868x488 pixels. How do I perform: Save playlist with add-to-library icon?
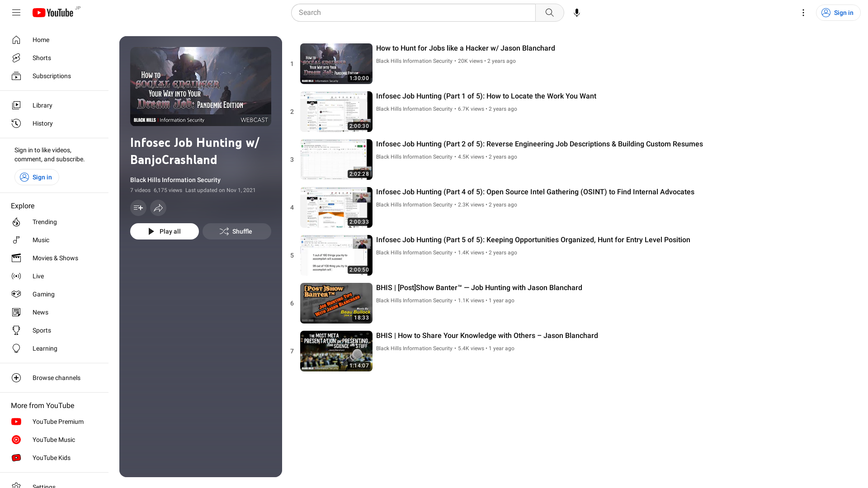[x=138, y=208]
